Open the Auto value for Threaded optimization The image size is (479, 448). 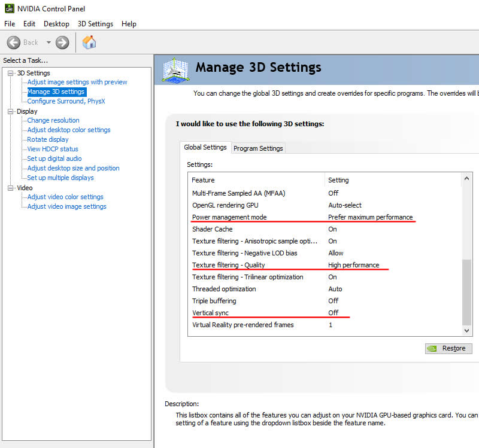coord(335,289)
